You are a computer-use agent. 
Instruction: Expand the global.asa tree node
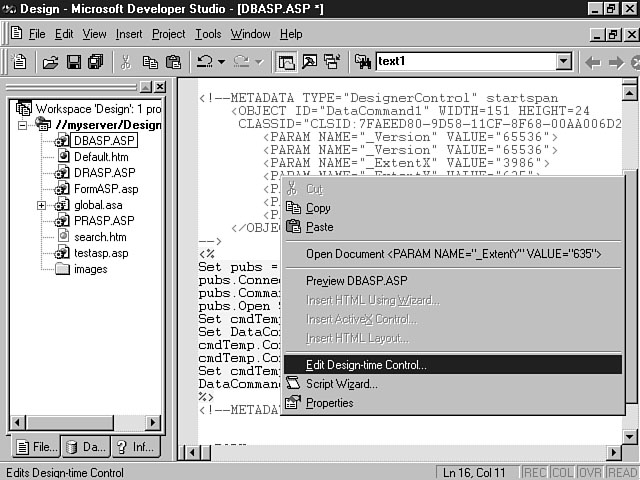(42, 205)
